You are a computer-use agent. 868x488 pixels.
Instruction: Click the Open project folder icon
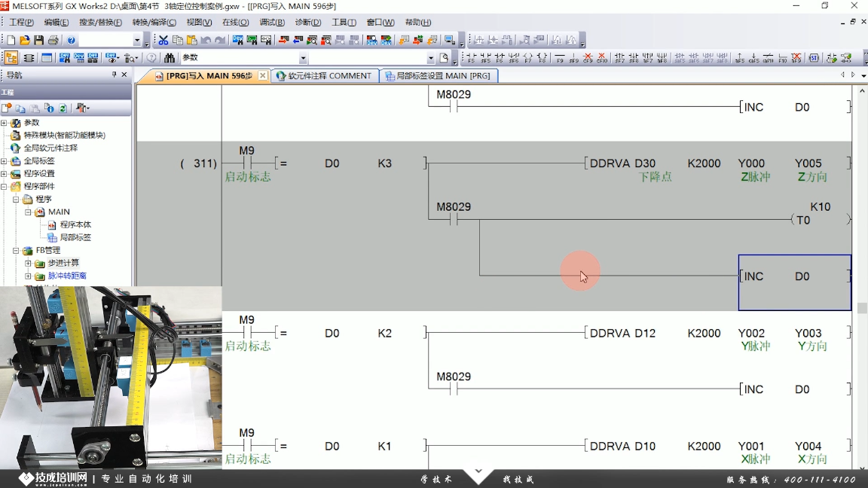click(25, 40)
